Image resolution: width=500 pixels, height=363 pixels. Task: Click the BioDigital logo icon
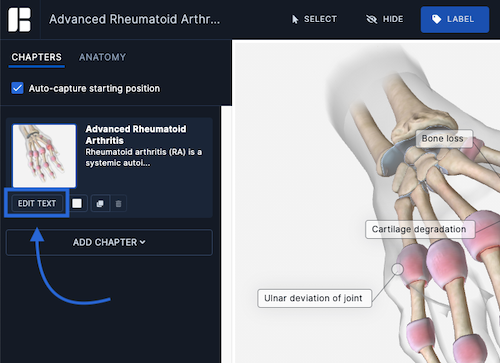point(19,20)
